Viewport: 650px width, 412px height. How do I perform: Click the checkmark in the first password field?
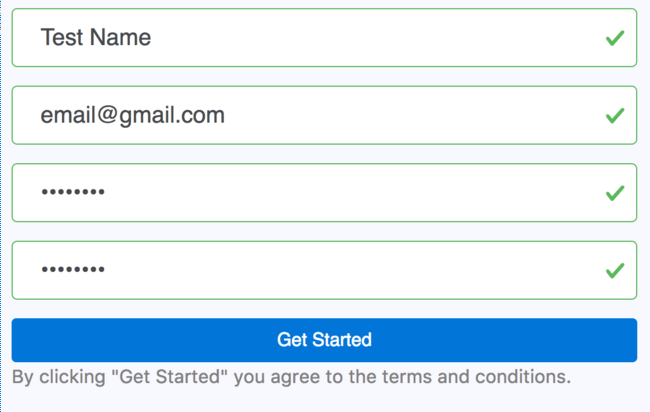615,193
